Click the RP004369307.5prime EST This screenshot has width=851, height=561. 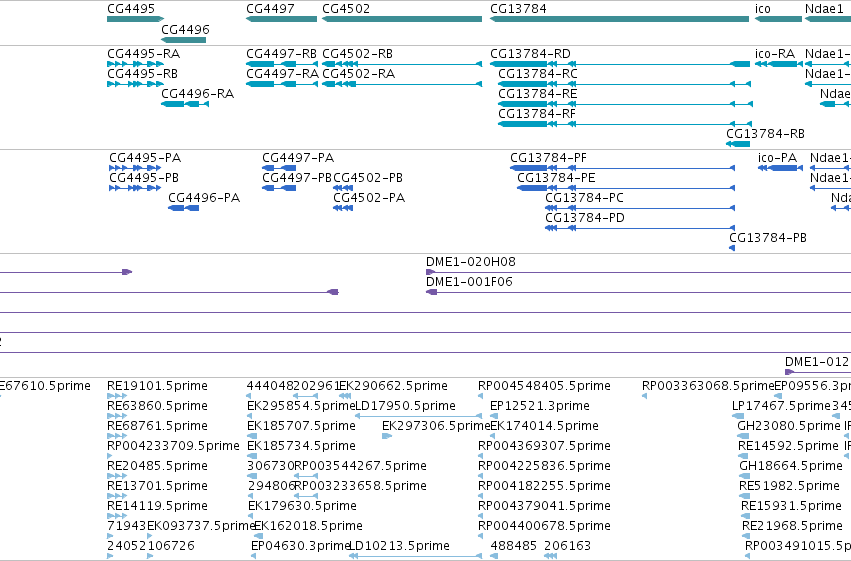point(481,456)
